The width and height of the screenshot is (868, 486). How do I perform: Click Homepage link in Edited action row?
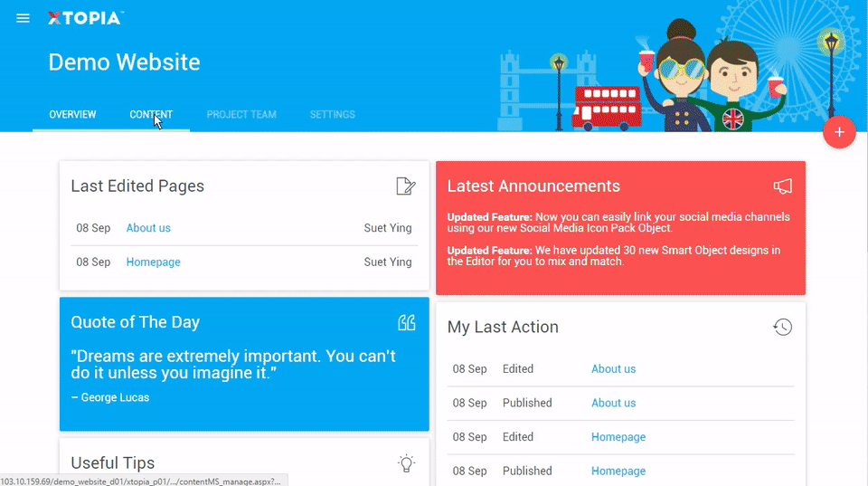coord(618,437)
